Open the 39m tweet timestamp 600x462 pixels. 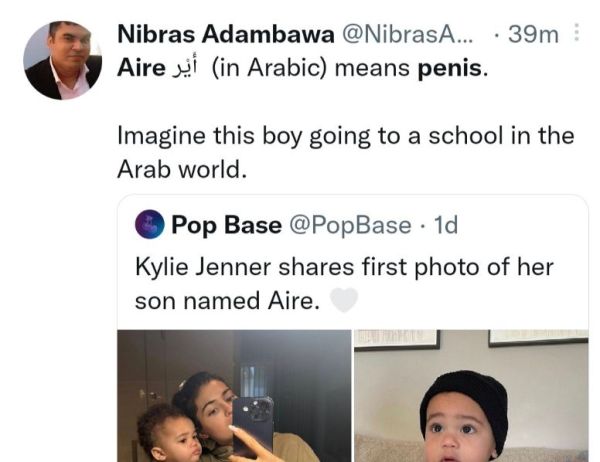[x=533, y=34]
